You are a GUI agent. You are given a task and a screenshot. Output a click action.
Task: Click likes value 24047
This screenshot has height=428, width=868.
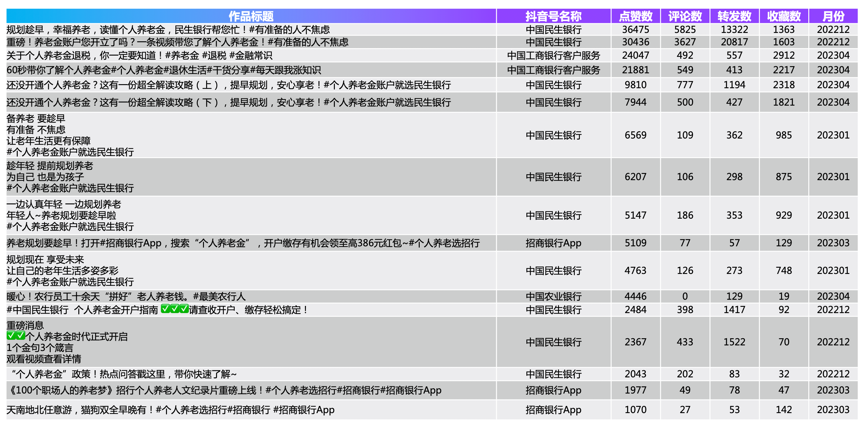tap(635, 55)
